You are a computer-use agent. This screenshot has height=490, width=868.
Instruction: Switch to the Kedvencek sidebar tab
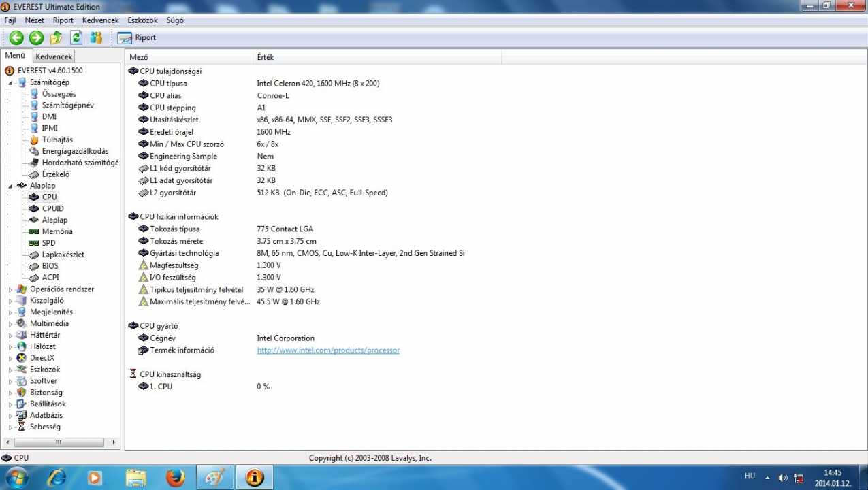54,56
